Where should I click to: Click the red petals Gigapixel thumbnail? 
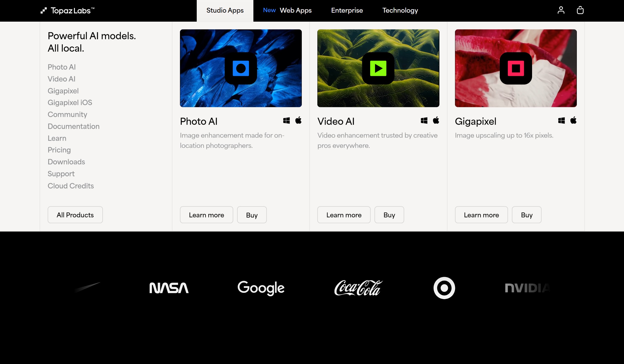[516, 68]
